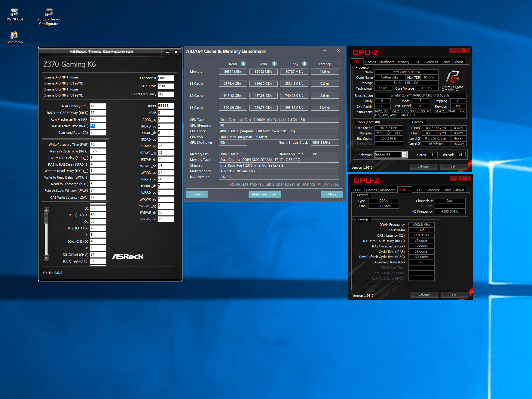Click Core Speed value 4803.5 MHz

pyautogui.click(x=389, y=128)
